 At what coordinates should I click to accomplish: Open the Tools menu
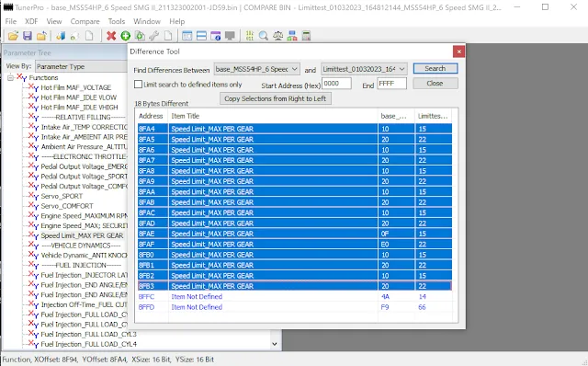coord(117,21)
